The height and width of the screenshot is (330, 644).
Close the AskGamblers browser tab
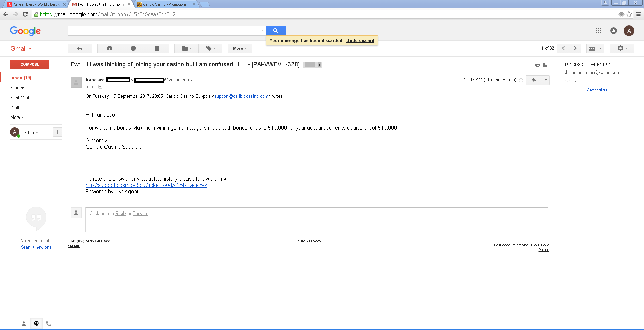(x=64, y=4)
